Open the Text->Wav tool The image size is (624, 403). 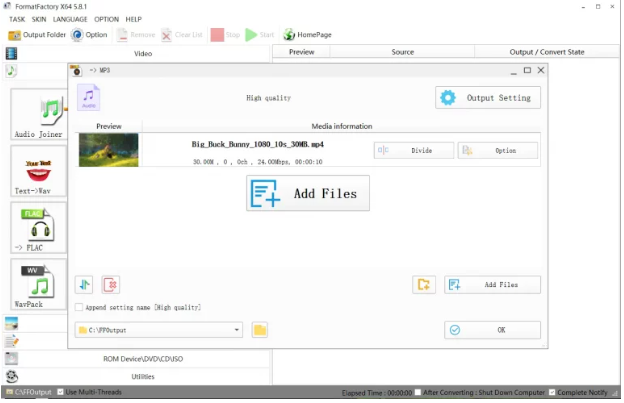coord(39,171)
